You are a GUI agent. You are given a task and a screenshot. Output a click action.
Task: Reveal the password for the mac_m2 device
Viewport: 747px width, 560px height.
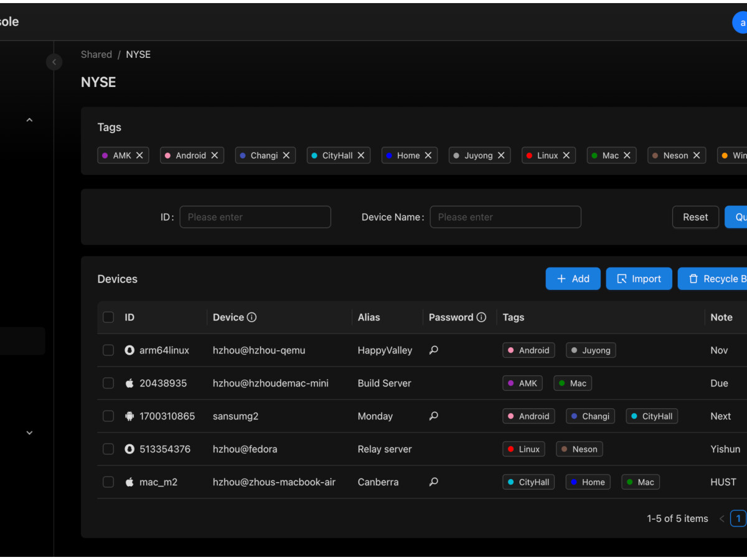click(434, 482)
